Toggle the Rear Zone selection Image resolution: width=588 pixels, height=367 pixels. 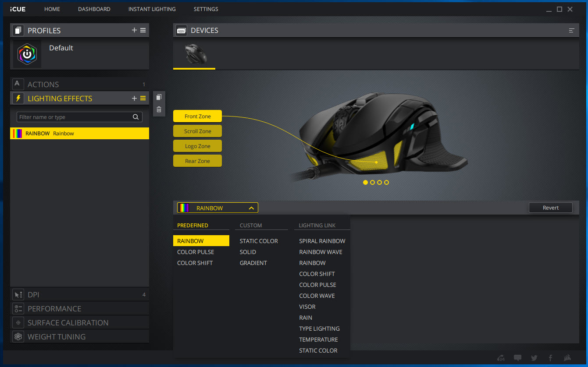(197, 161)
